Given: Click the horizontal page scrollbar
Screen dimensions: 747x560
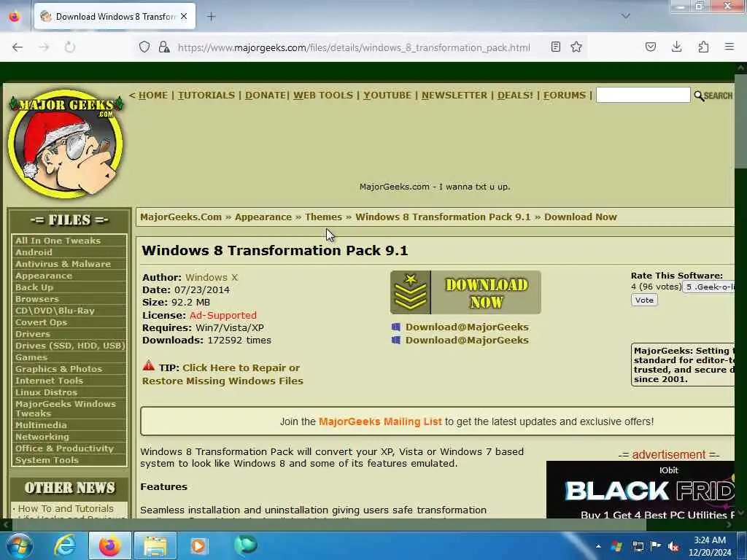Looking at the screenshot, I should [x=329, y=524].
